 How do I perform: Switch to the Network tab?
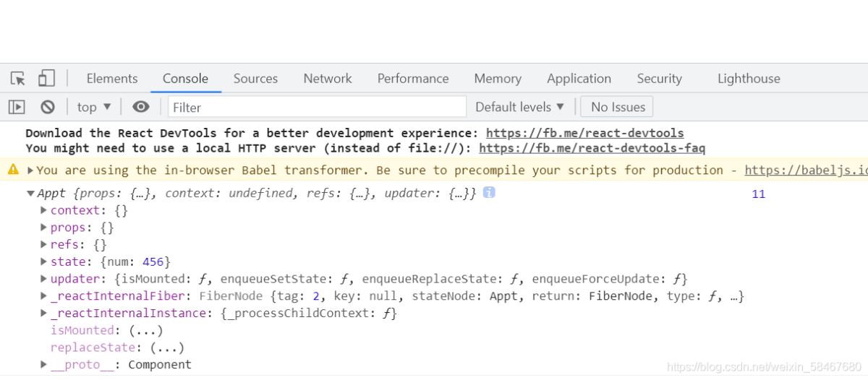(x=328, y=79)
